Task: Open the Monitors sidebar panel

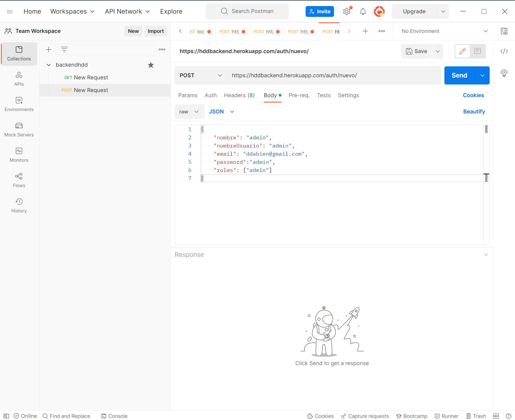Action: pos(19,155)
